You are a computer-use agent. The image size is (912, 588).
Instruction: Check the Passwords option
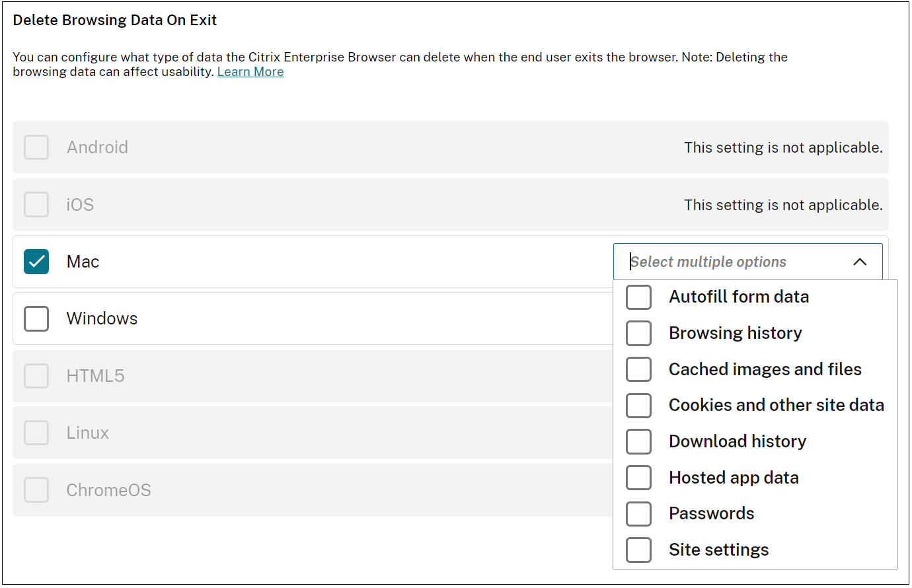pos(638,513)
